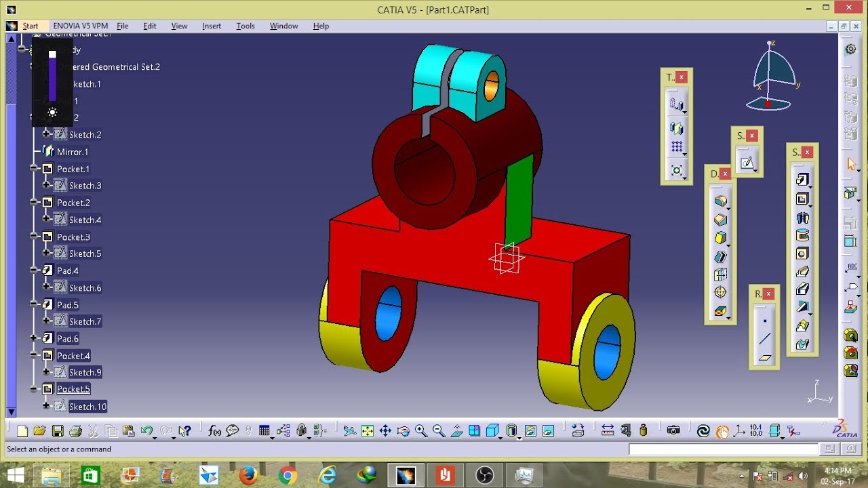Create a Line from reference elements toolbar

pos(765,339)
